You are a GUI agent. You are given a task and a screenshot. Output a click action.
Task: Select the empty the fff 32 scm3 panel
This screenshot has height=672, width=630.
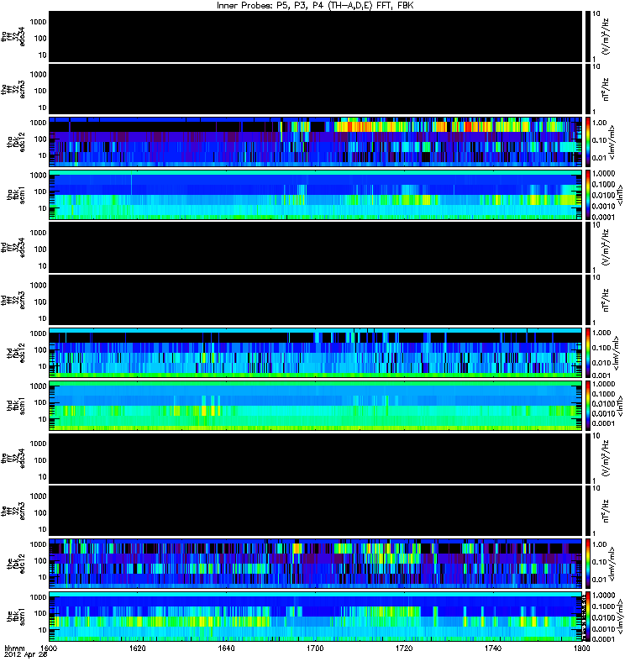(316, 512)
